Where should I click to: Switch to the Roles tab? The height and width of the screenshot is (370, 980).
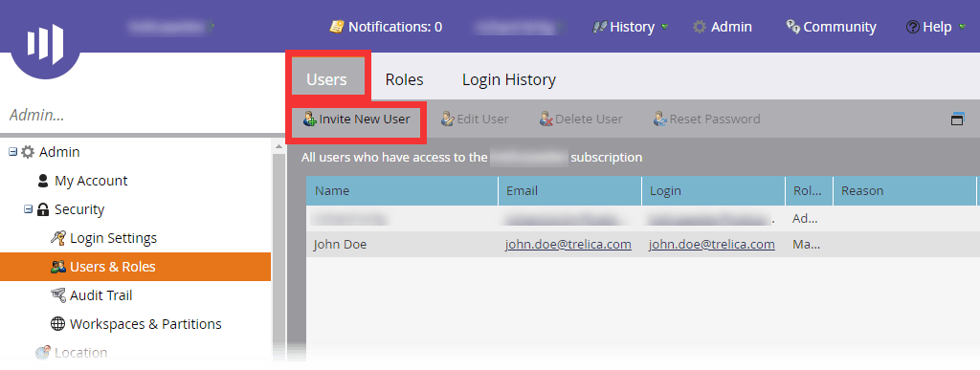click(404, 79)
